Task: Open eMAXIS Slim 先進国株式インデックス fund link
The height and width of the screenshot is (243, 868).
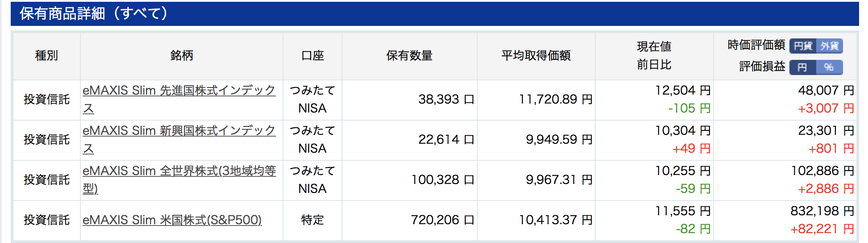Action: (x=179, y=99)
